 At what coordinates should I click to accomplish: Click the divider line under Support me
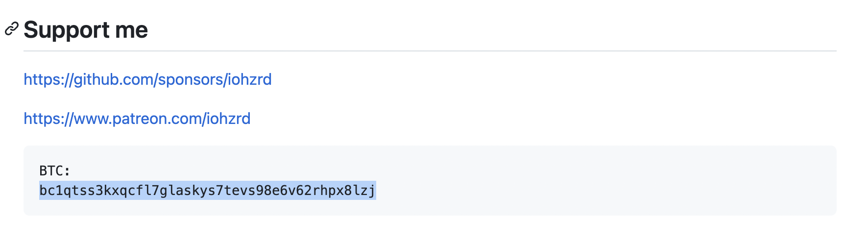(430, 50)
